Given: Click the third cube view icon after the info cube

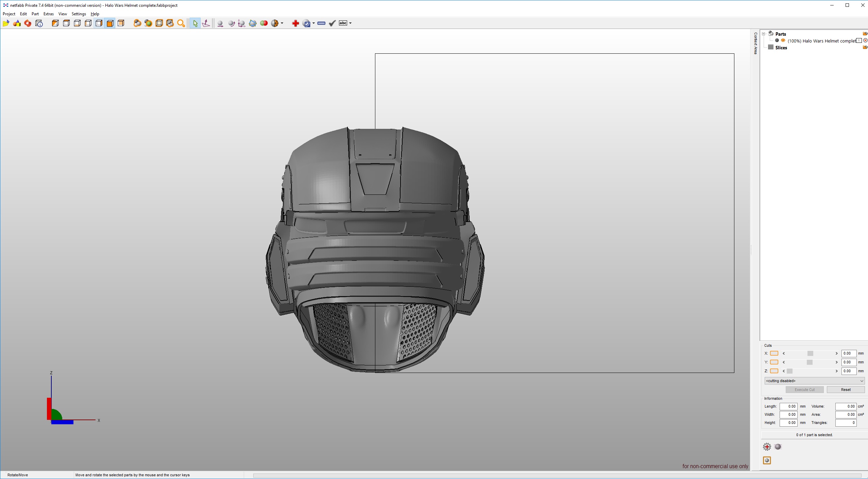Looking at the screenshot, I should [77, 23].
